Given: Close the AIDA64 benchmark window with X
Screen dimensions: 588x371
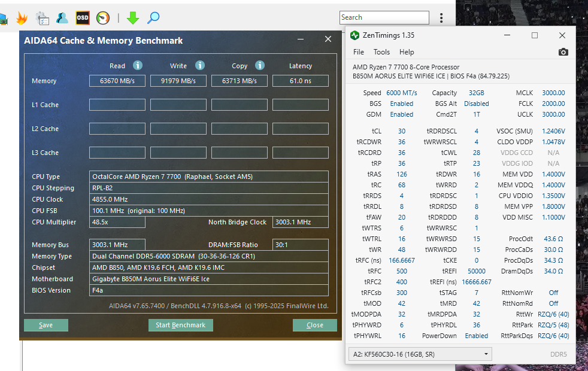Looking at the screenshot, I should pyautogui.click(x=328, y=39).
